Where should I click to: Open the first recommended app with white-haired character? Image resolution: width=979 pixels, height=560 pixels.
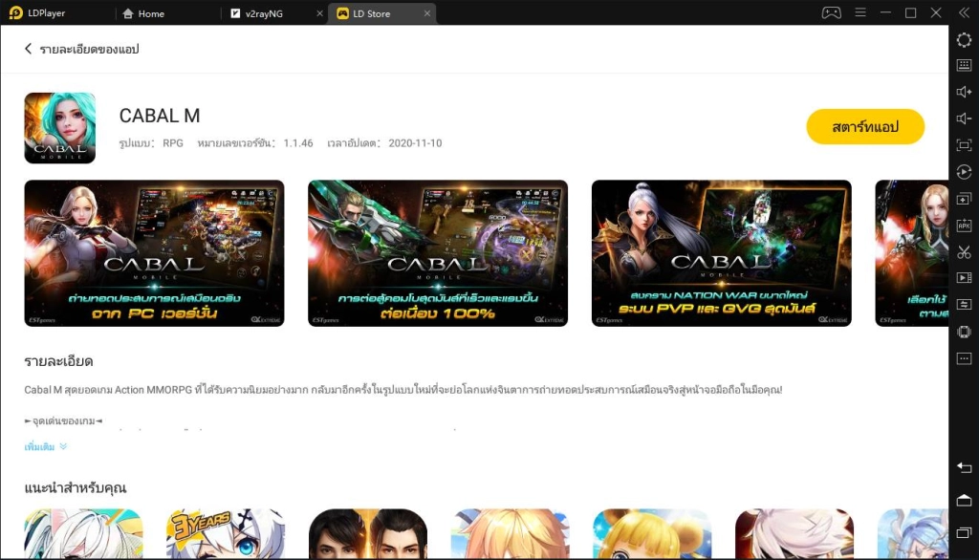[x=84, y=534]
